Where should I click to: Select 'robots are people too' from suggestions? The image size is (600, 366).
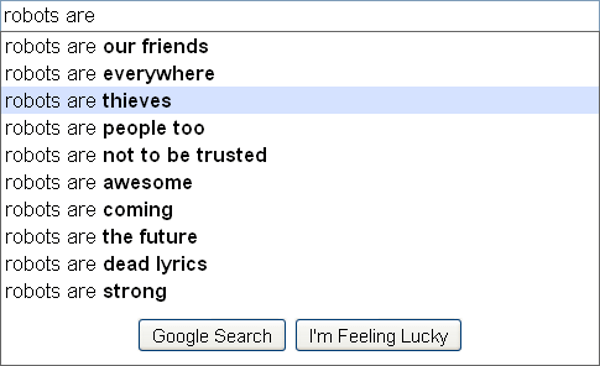(x=300, y=127)
